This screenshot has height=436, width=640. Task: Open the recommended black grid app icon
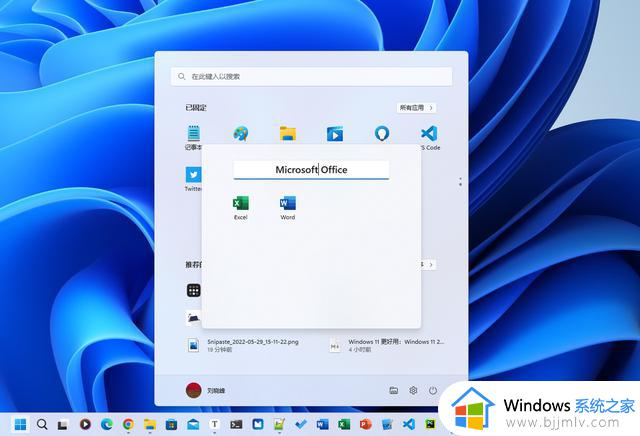[x=193, y=291]
